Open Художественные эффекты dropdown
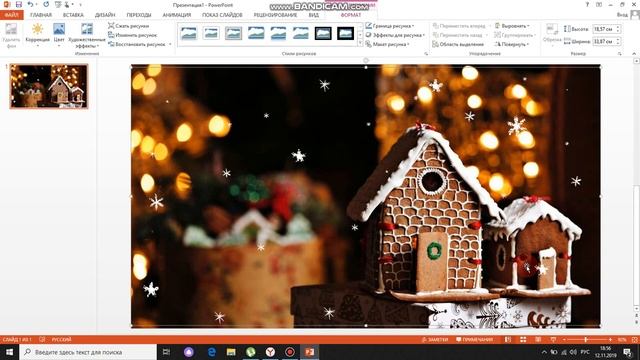 pos(87,36)
